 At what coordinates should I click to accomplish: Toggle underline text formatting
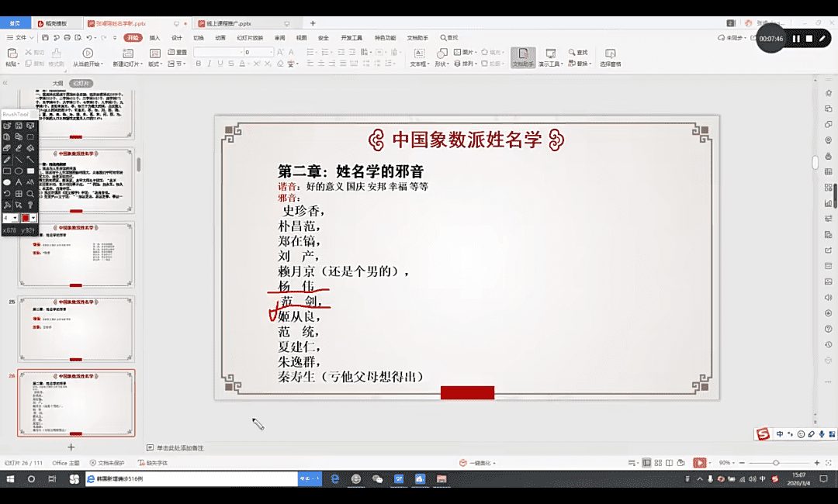tap(220, 64)
